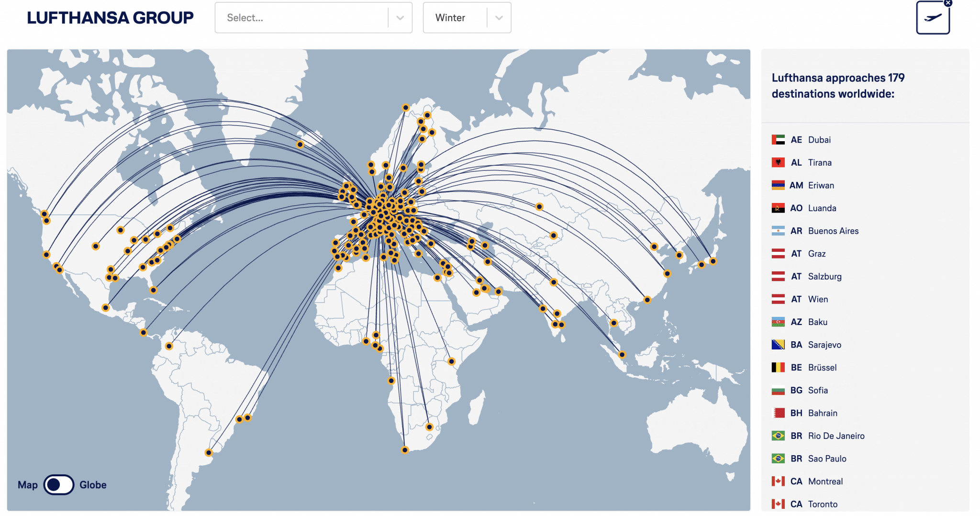Toggle the Map/Globe view switch

pos(59,485)
